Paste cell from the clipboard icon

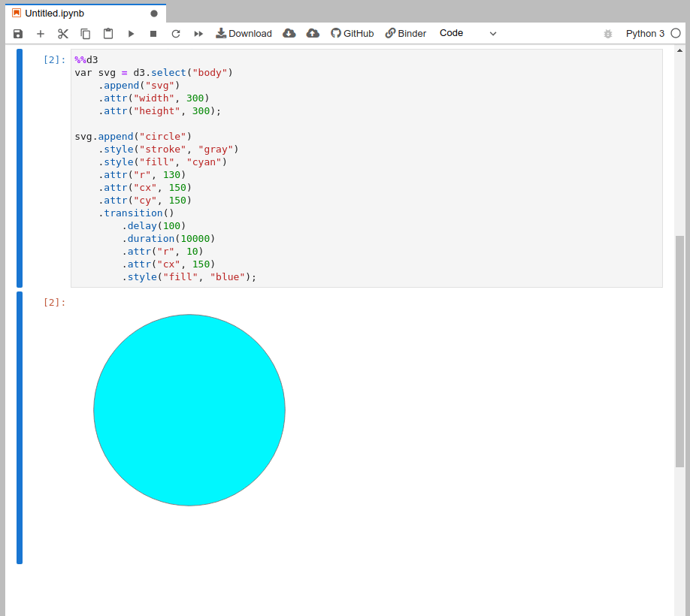tap(108, 34)
